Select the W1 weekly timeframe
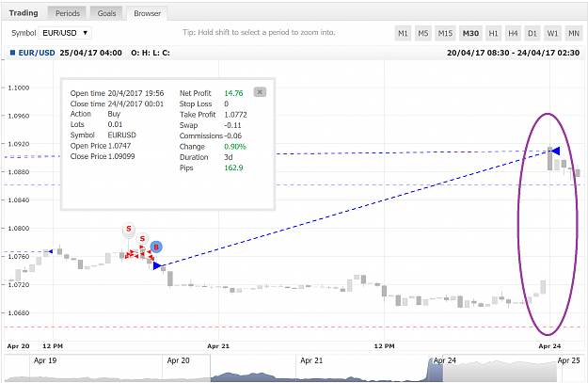The image size is (588, 383). coord(552,33)
